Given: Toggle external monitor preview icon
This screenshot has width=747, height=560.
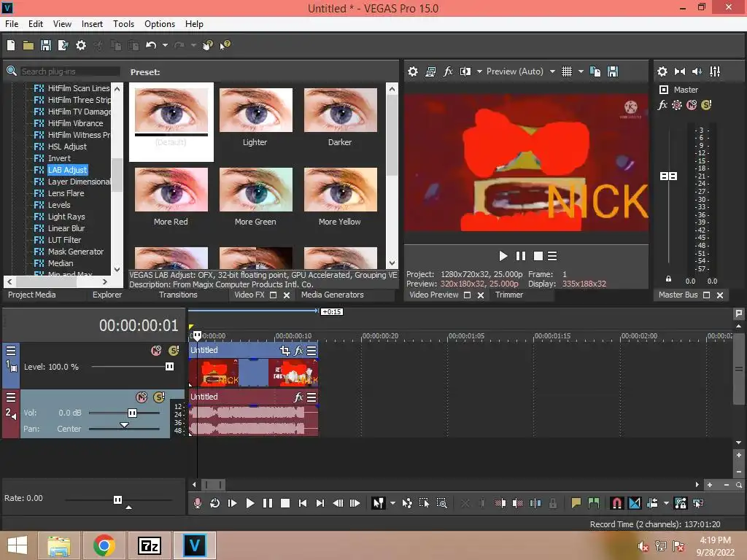Looking at the screenshot, I should [430, 71].
